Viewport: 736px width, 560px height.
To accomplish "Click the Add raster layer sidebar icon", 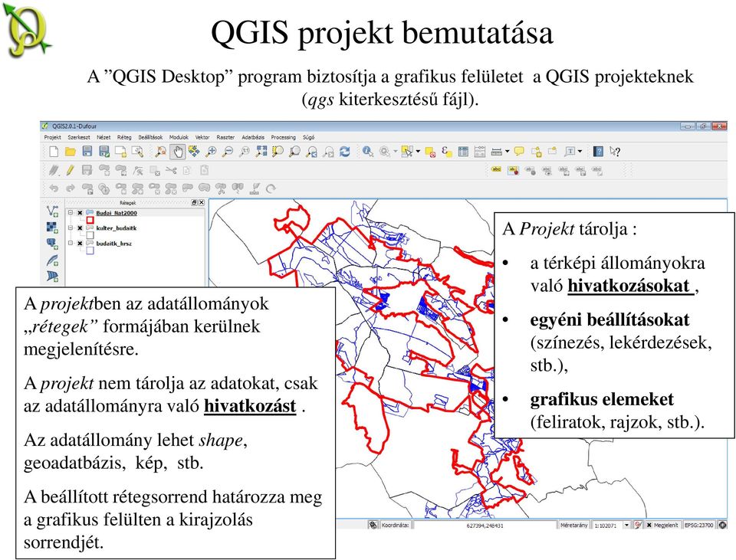I will 53,228.
